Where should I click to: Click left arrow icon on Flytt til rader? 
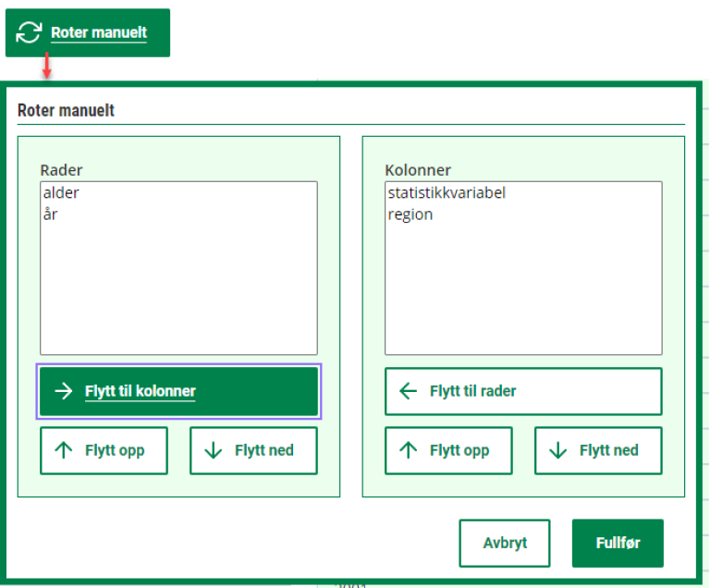(408, 391)
